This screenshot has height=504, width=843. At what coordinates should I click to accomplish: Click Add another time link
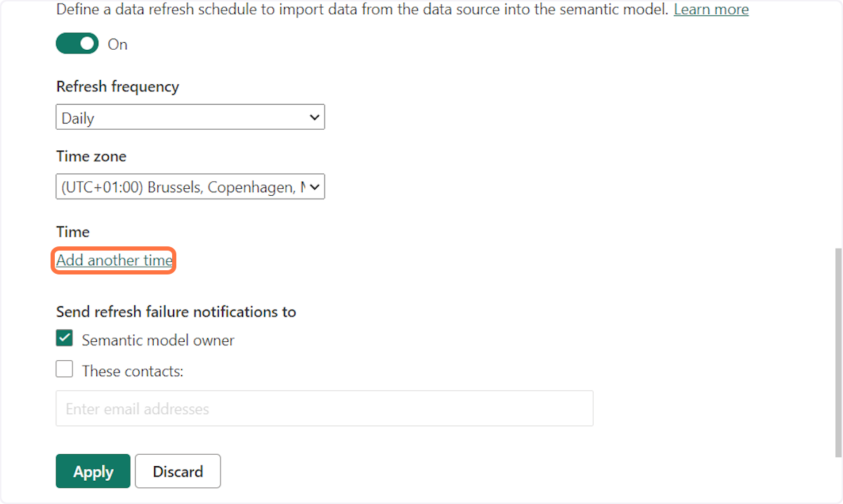115,260
